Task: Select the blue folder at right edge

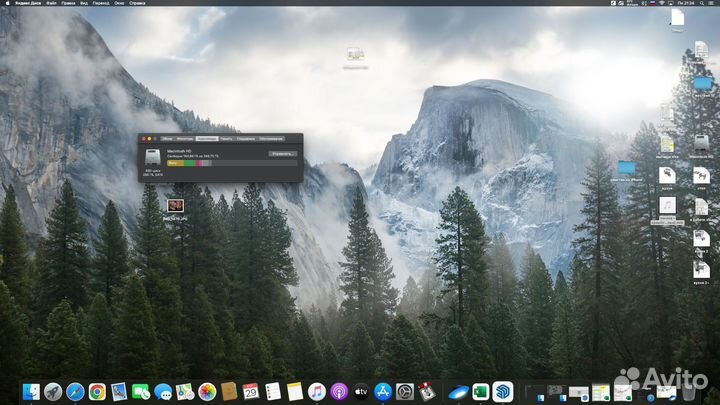Action: tap(703, 84)
